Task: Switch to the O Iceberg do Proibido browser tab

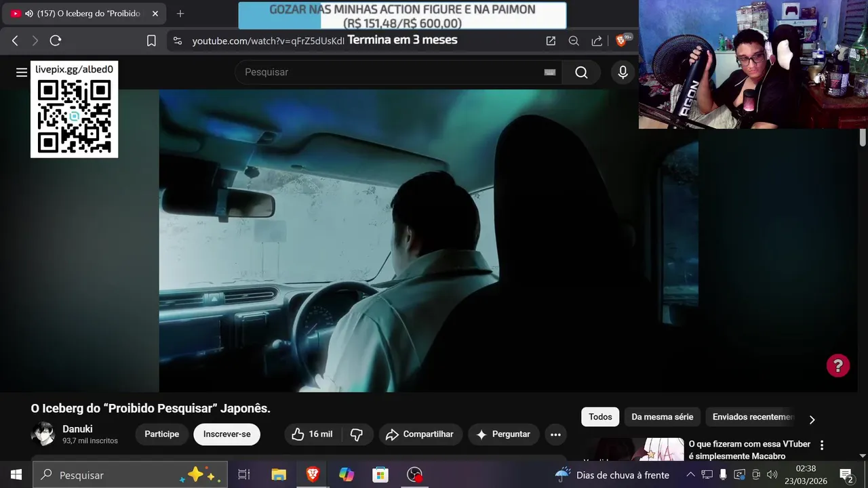Action: (85, 14)
